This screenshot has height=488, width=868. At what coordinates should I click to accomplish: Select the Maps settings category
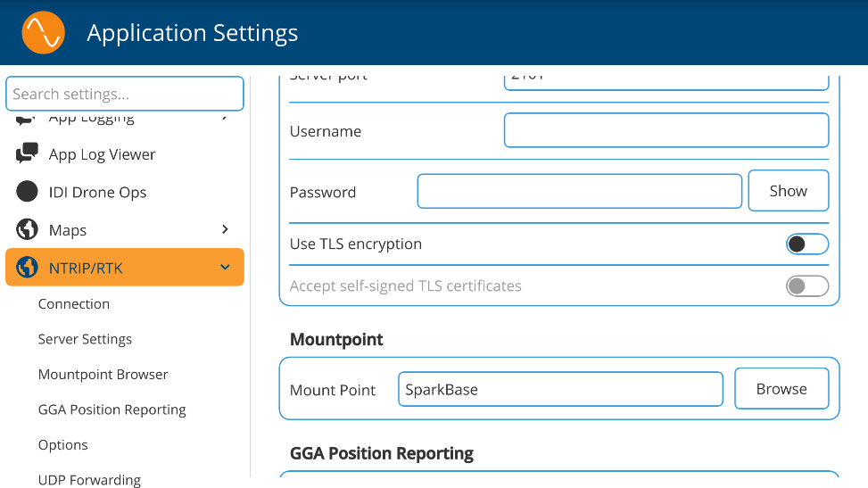125,229
